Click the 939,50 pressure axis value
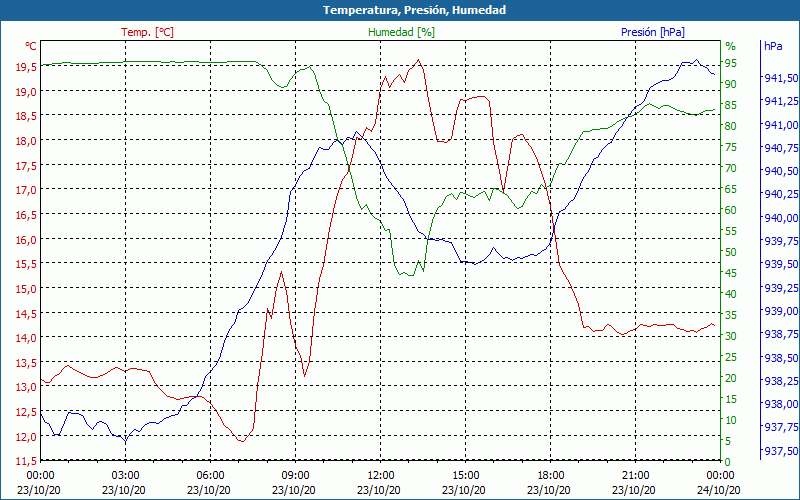Image resolution: width=800 pixels, height=500 pixels. 781,264
